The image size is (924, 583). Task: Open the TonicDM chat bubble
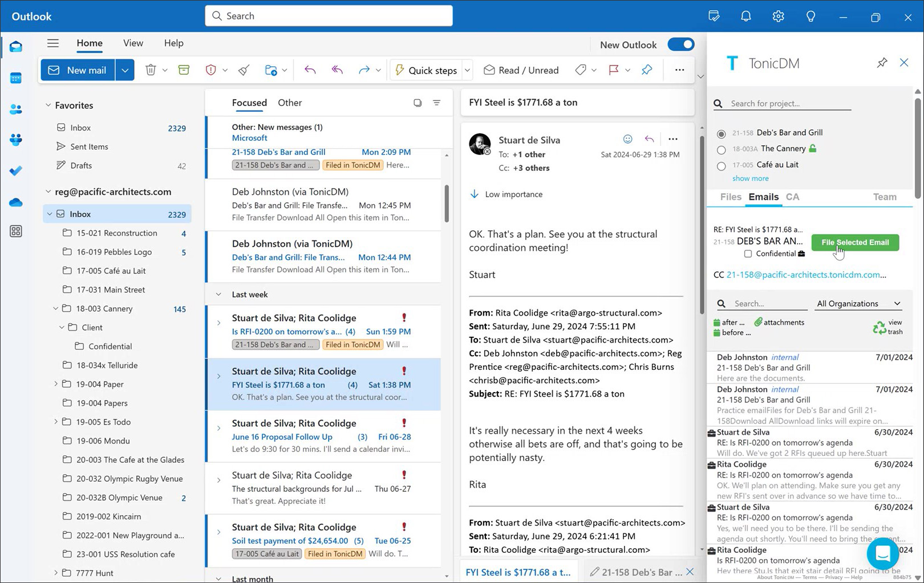point(882,553)
